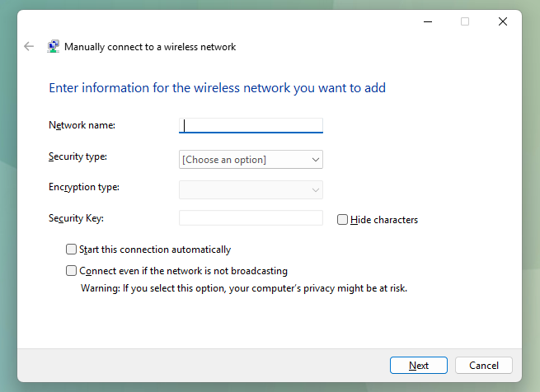Click the wireless network wizard icon
Image resolution: width=540 pixels, height=392 pixels.
(x=54, y=47)
